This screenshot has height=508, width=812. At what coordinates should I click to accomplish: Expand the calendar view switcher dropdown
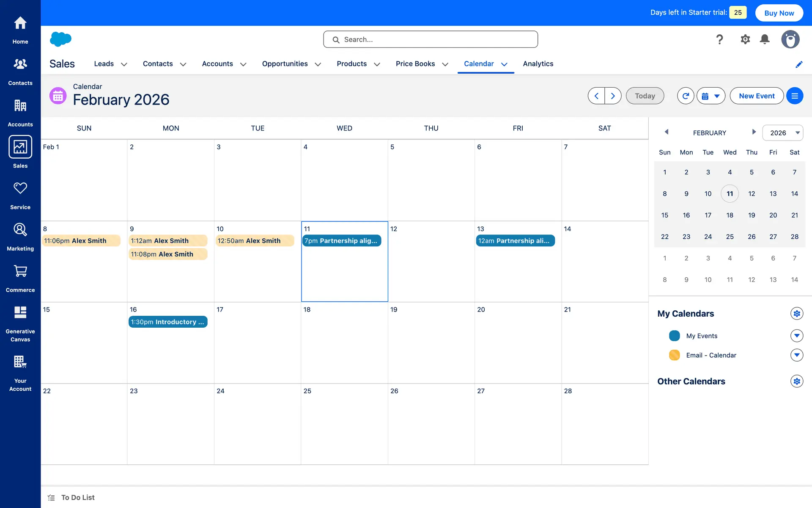coord(710,96)
